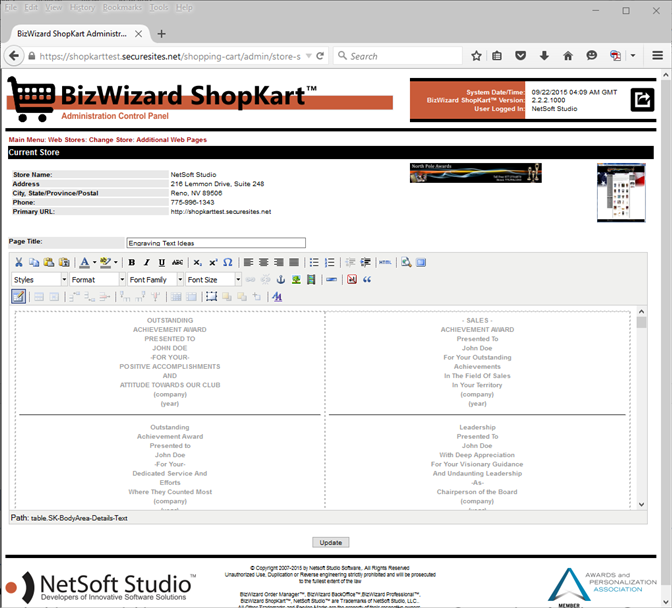Expand the background color picker arrow
Image resolution: width=672 pixels, height=608 pixels.
coord(116,262)
